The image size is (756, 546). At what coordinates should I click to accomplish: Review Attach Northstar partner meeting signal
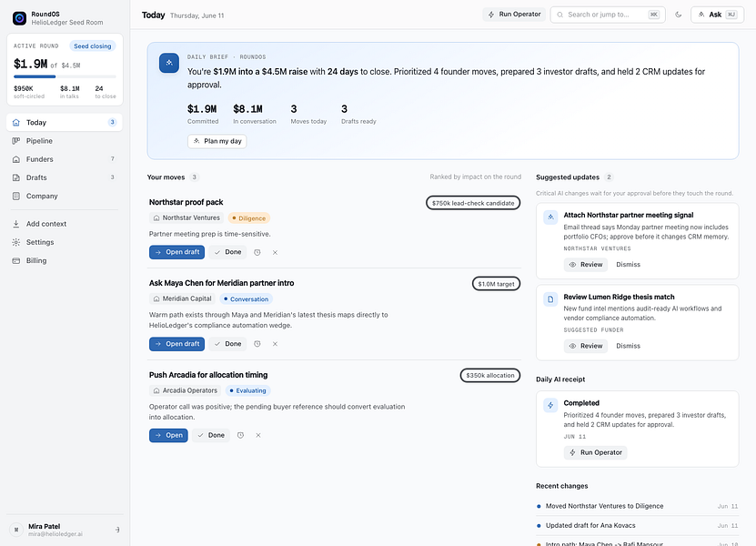pyautogui.click(x=586, y=265)
